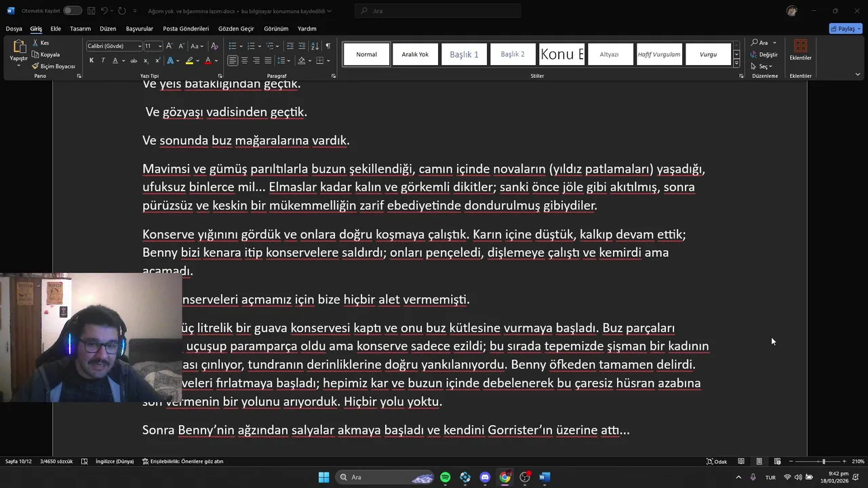
Task: Switch to Odak focus mode
Action: pyautogui.click(x=717, y=462)
